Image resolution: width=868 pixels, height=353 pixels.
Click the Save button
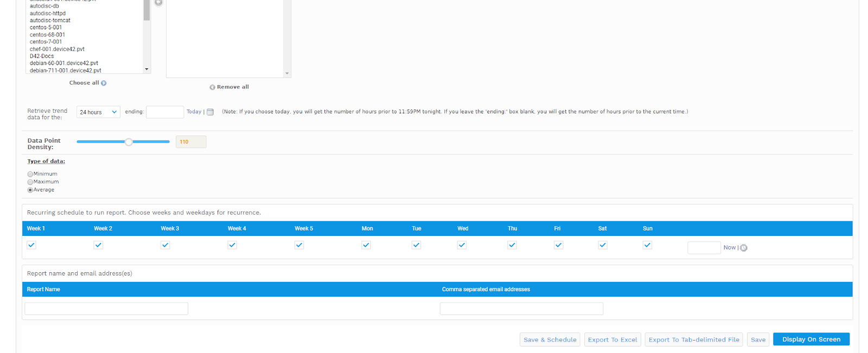point(758,339)
